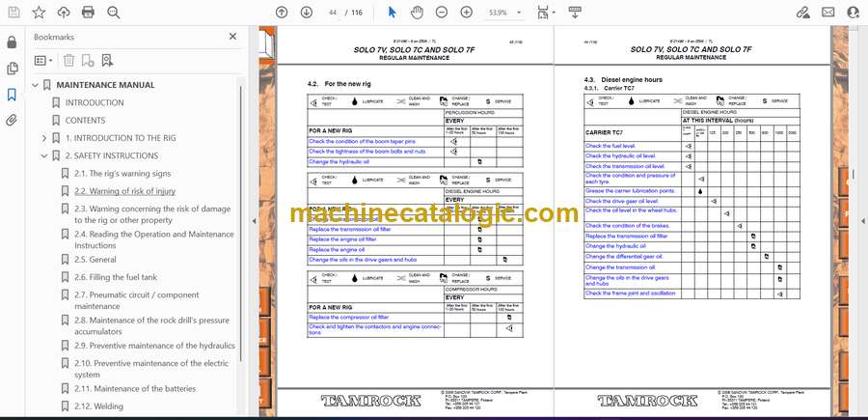Activate the hand pan tool
This screenshot has height=420, width=868.
417,13
